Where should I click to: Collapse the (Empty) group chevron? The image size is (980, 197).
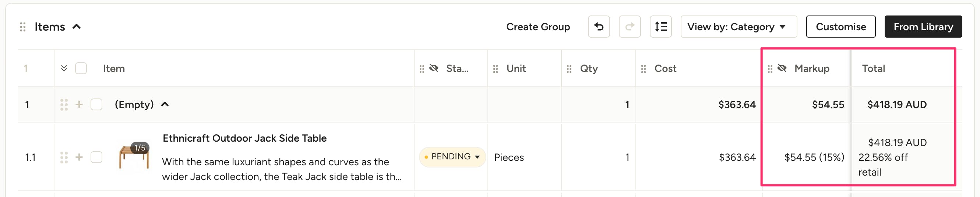tap(165, 104)
